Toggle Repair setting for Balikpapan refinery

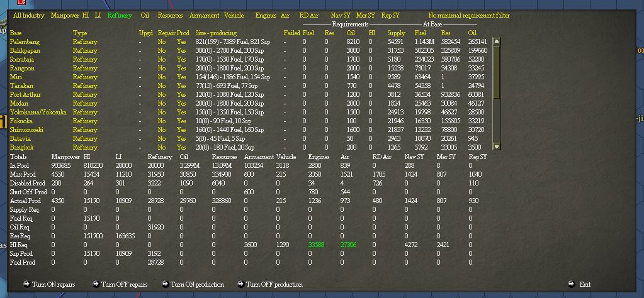(x=162, y=50)
